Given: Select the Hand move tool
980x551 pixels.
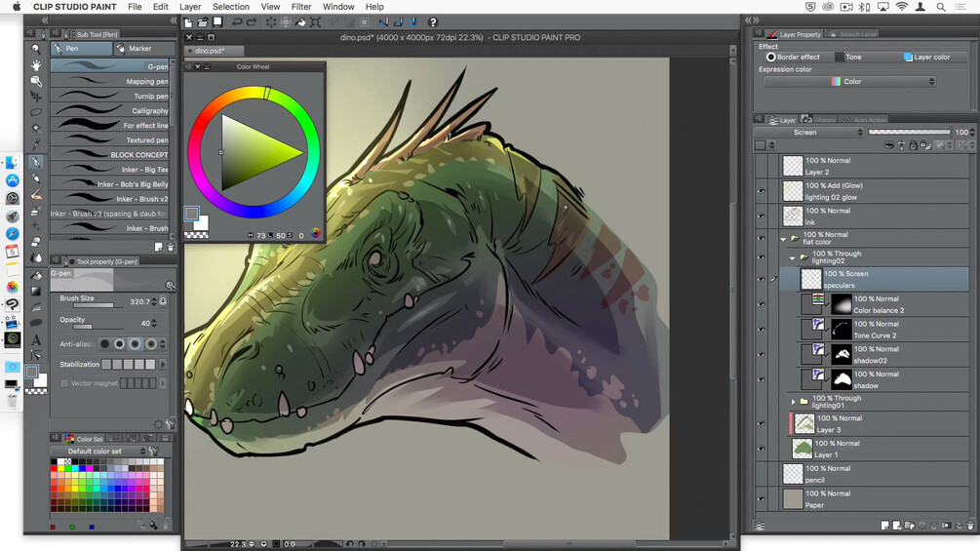Looking at the screenshot, I should [x=36, y=64].
